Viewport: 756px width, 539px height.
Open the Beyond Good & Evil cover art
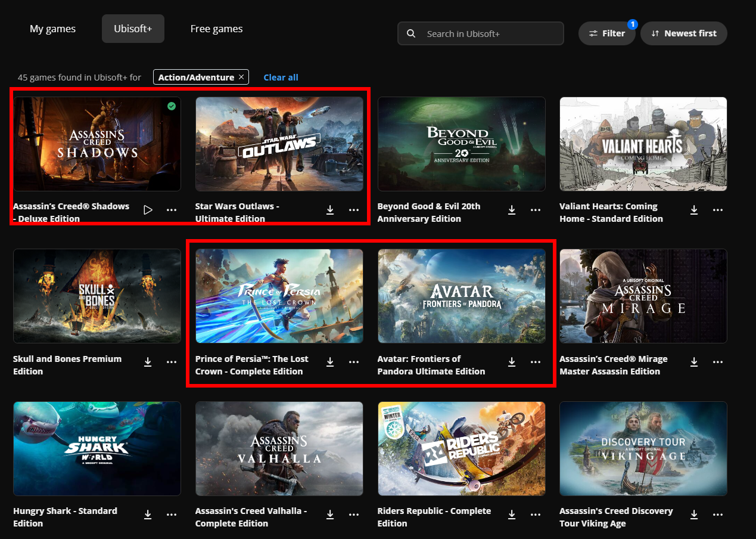click(x=462, y=144)
